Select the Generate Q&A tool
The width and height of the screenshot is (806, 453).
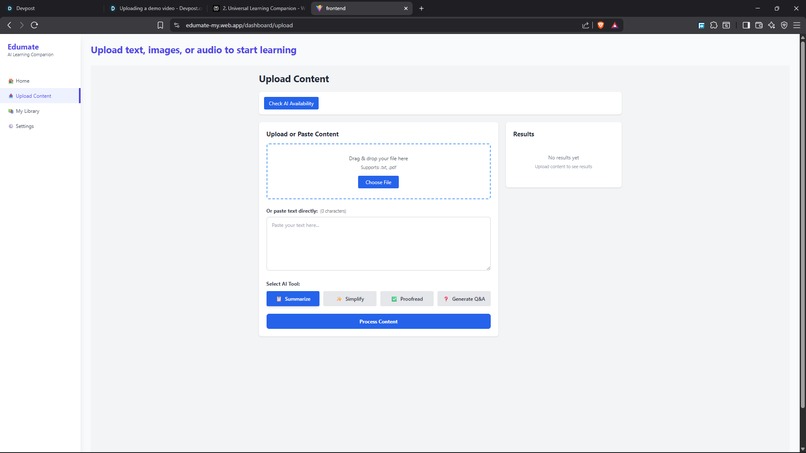tap(464, 299)
